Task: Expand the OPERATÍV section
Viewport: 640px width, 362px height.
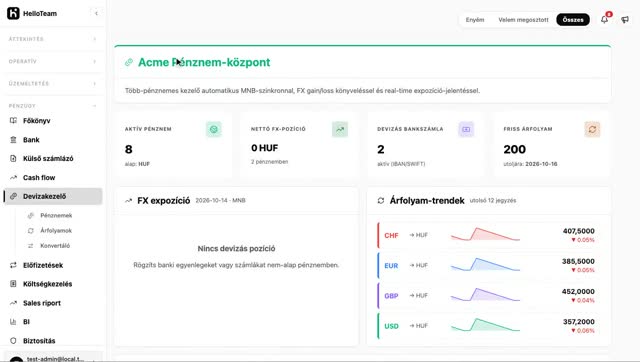Action: click(x=52, y=62)
